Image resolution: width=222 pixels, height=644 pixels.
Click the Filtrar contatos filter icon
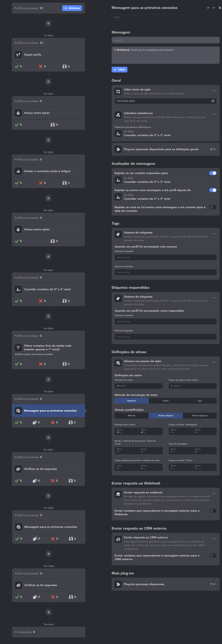18,347
